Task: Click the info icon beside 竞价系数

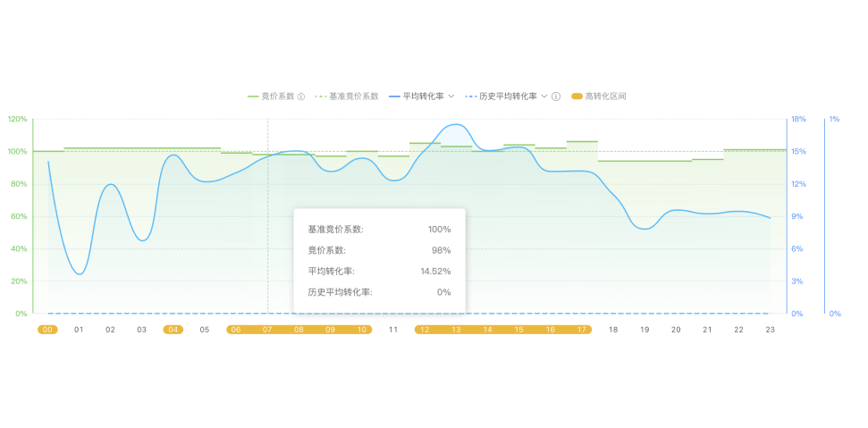Action: click(x=301, y=96)
